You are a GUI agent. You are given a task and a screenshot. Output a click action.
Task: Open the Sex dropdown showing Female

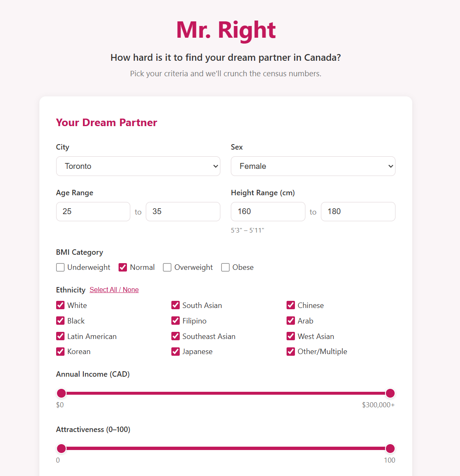(x=313, y=166)
